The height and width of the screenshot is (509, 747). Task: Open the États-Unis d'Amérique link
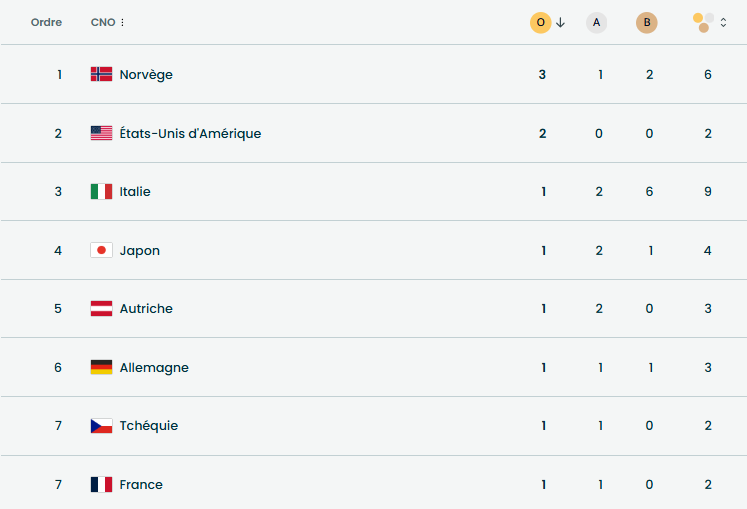[190, 133]
